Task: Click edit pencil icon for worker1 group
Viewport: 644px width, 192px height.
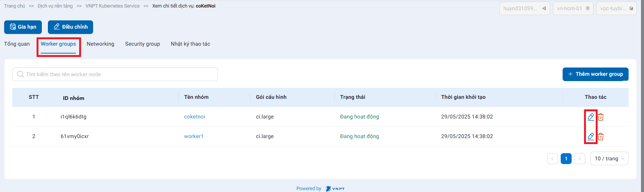Action: (591, 137)
